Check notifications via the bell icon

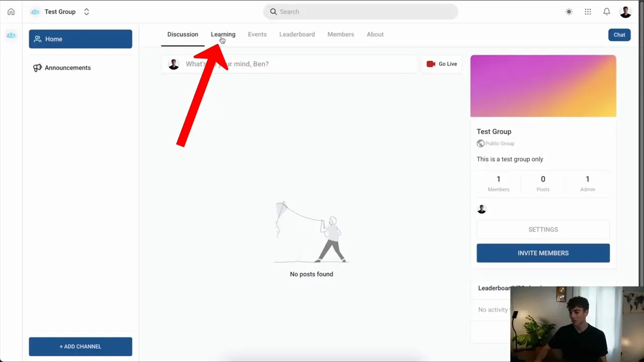pyautogui.click(x=606, y=12)
